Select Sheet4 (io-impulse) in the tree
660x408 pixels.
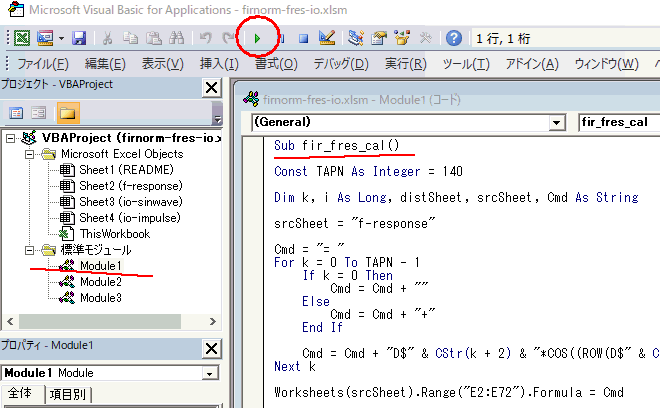[130, 218]
